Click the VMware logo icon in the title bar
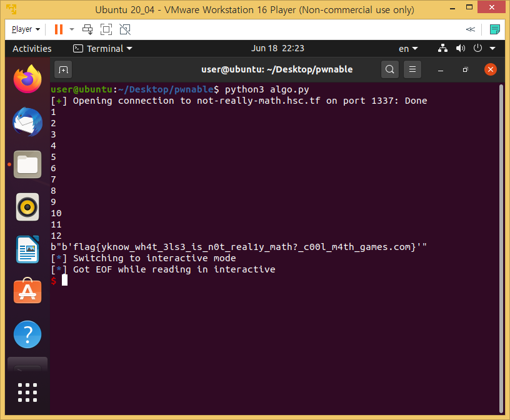The height and width of the screenshot is (420, 510). pos(11,9)
